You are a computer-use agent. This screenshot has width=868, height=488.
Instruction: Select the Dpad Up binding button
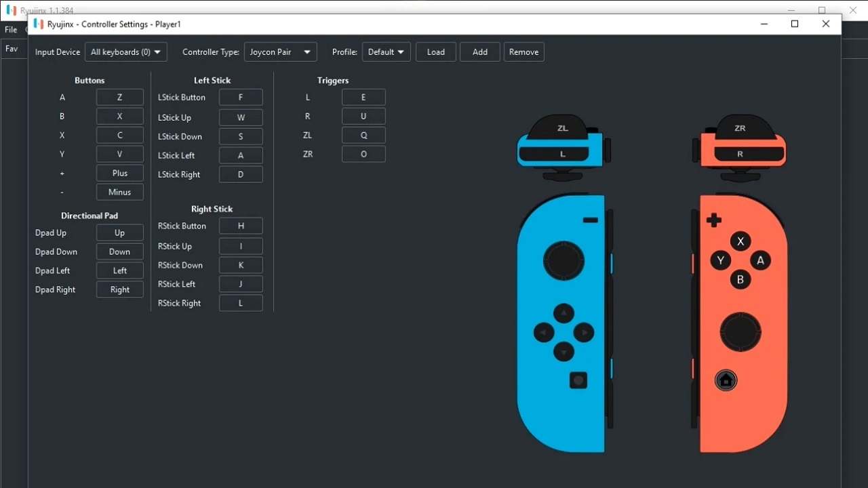coord(120,233)
